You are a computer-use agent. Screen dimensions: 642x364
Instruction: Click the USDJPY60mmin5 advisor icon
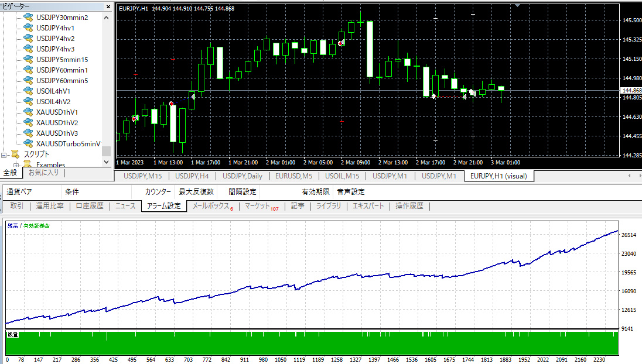coord(28,80)
